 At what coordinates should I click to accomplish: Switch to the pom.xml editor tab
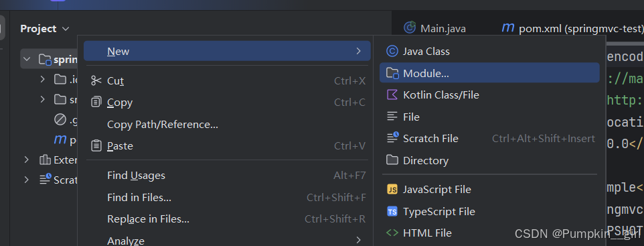(572, 28)
